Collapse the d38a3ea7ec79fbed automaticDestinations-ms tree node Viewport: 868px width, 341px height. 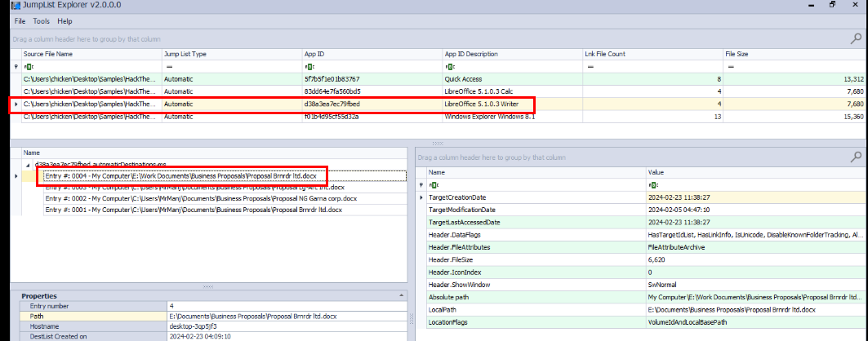(28, 164)
